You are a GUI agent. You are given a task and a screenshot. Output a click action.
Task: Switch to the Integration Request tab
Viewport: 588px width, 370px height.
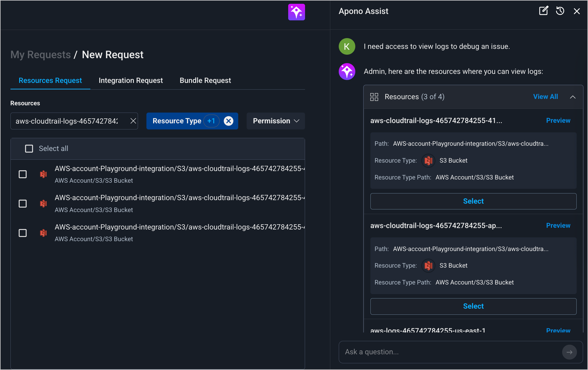coord(130,81)
